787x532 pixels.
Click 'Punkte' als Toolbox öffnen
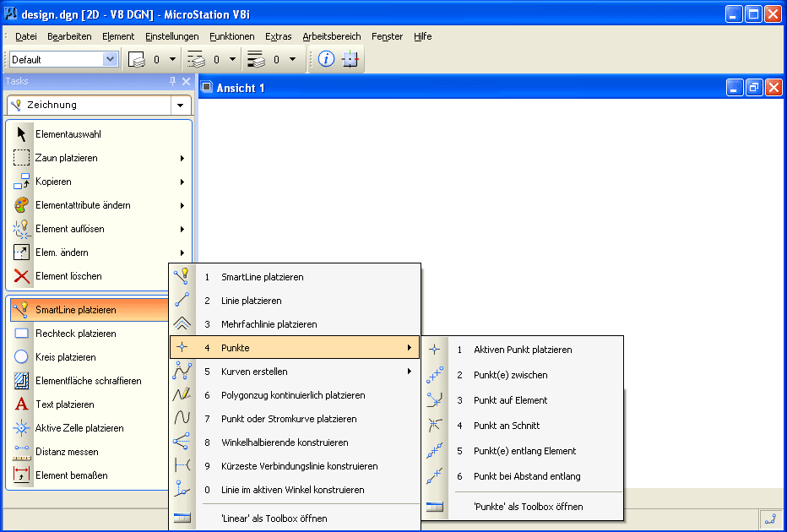click(528, 507)
